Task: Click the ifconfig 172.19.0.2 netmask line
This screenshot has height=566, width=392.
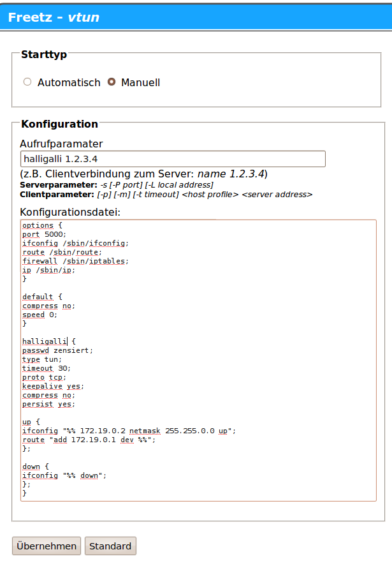Action: click(129, 431)
